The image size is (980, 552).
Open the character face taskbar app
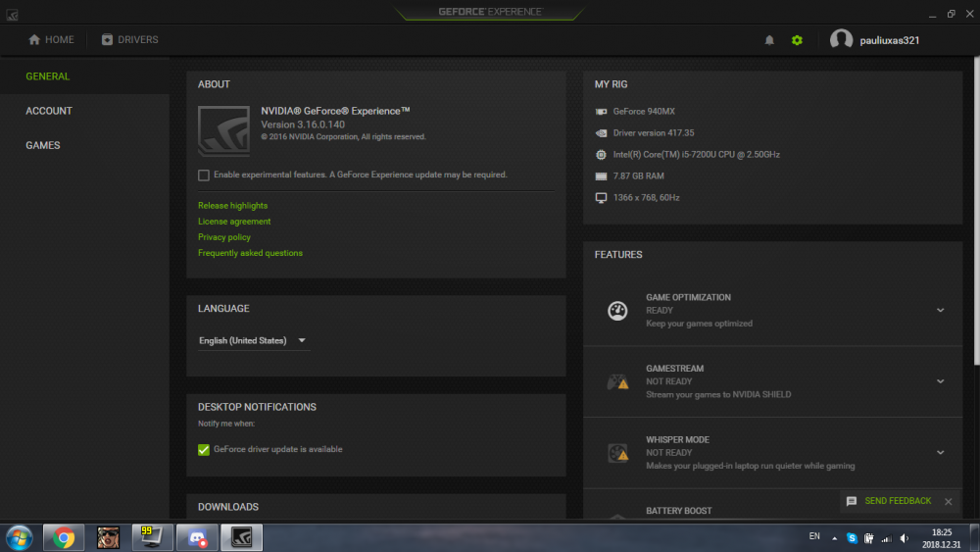(108, 537)
